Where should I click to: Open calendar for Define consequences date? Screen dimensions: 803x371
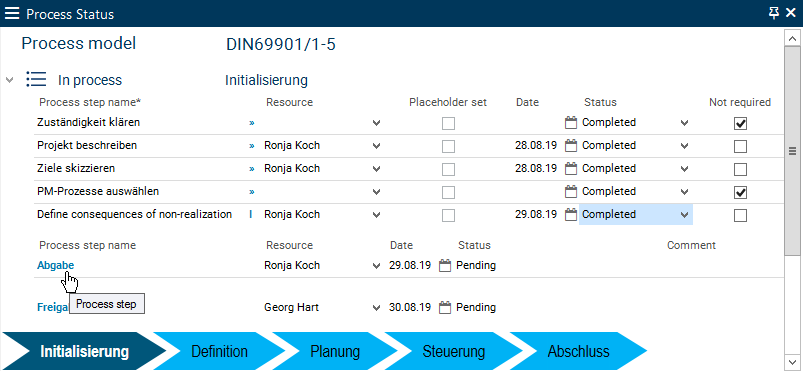click(570, 214)
